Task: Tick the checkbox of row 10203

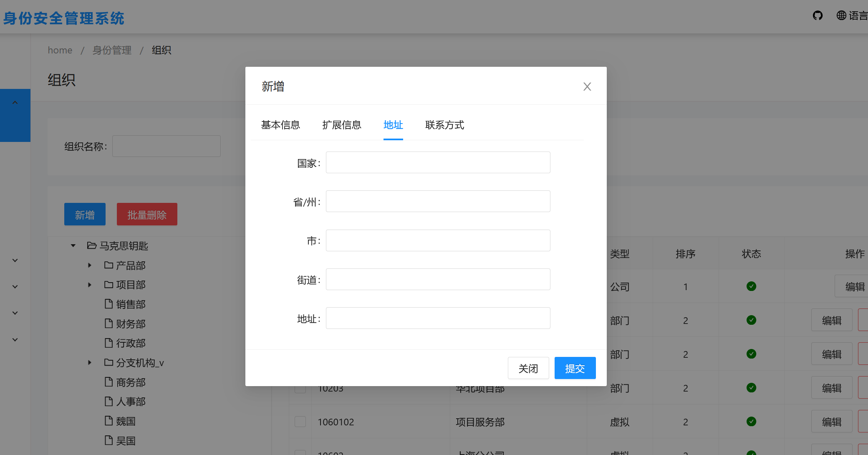Action: coord(300,388)
